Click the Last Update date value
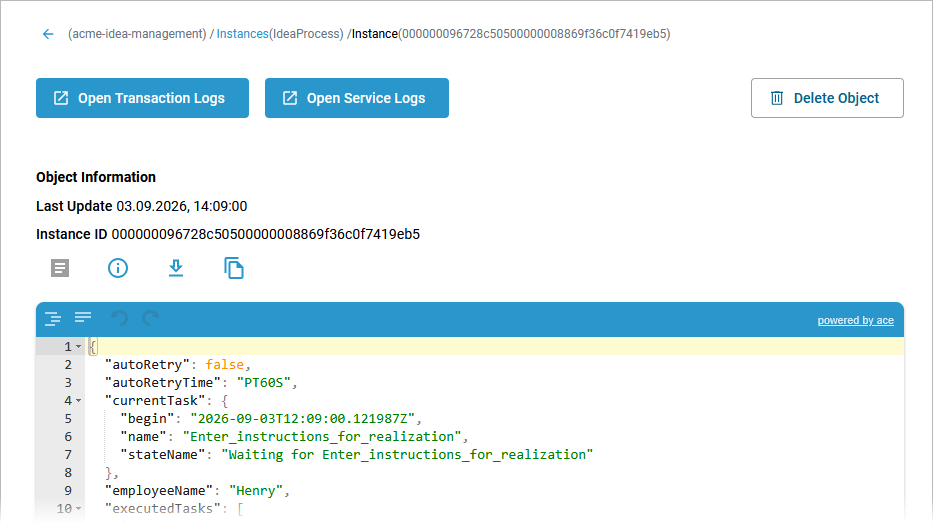This screenshot has height=524, width=933. click(181, 206)
